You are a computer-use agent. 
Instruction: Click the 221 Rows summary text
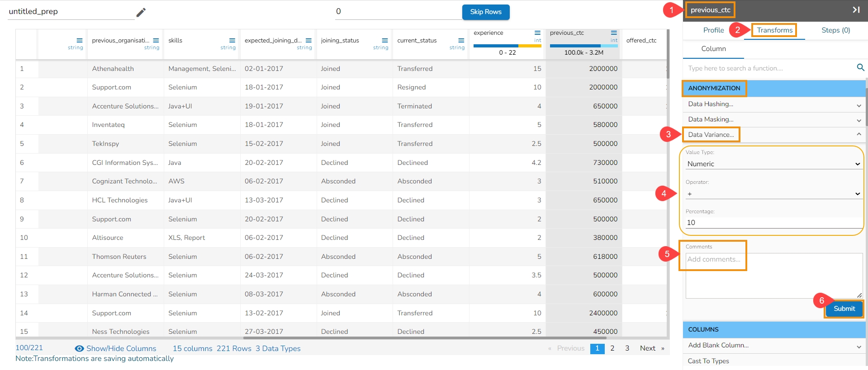[234, 349]
